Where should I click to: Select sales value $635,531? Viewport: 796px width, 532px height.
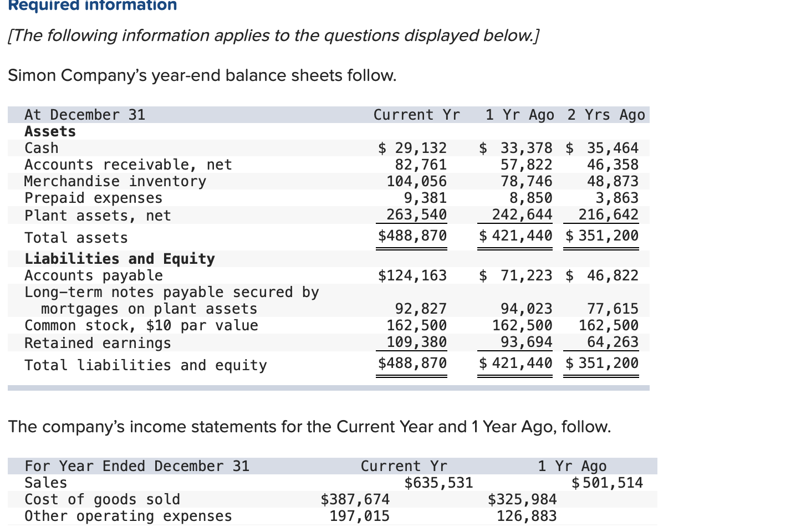(438, 483)
